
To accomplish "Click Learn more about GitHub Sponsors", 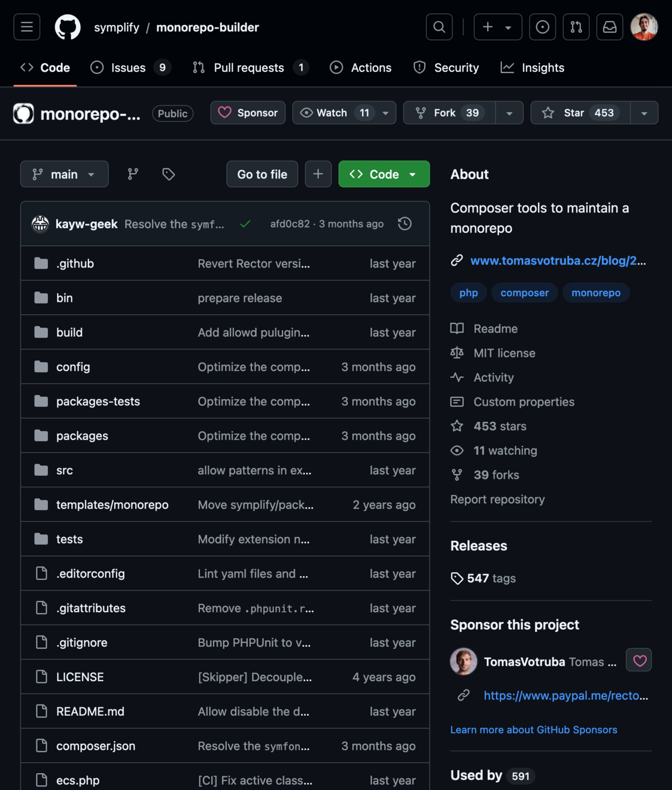I will 533,730.
